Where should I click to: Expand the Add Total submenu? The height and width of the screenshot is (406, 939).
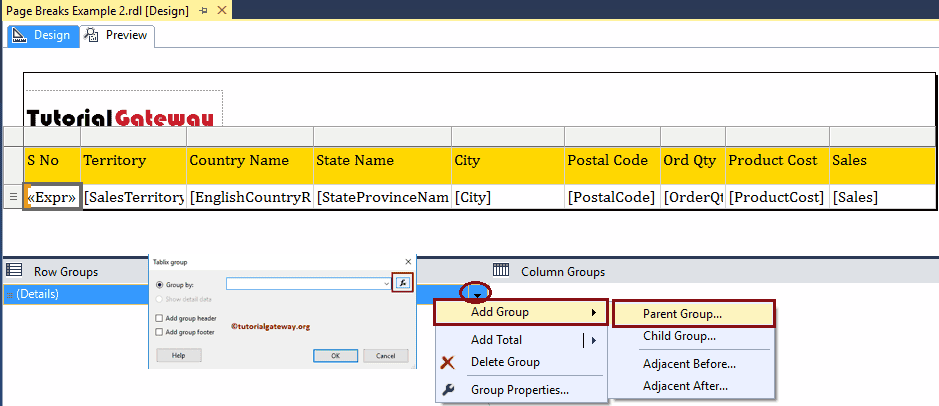click(594, 340)
